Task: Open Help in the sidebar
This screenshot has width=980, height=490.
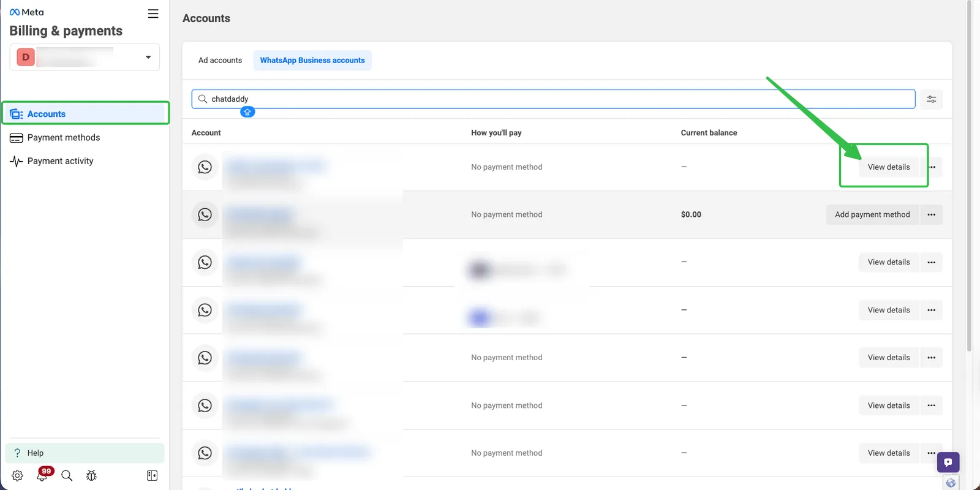Action: pyautogui.click(x=36, y=453)
